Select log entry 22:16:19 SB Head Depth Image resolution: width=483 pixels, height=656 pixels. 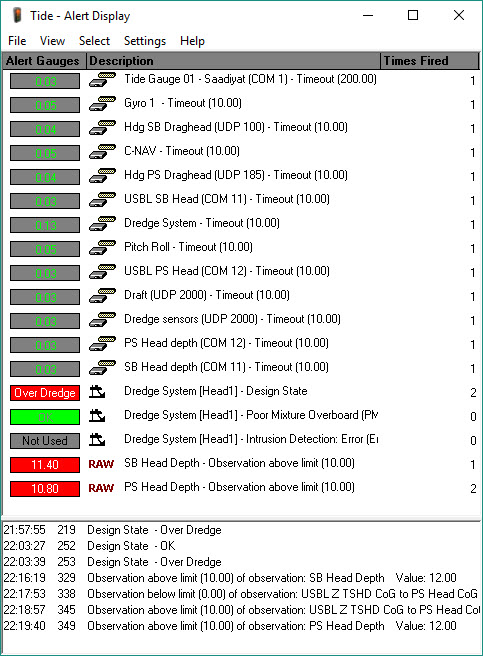click(x=241, y=578)
